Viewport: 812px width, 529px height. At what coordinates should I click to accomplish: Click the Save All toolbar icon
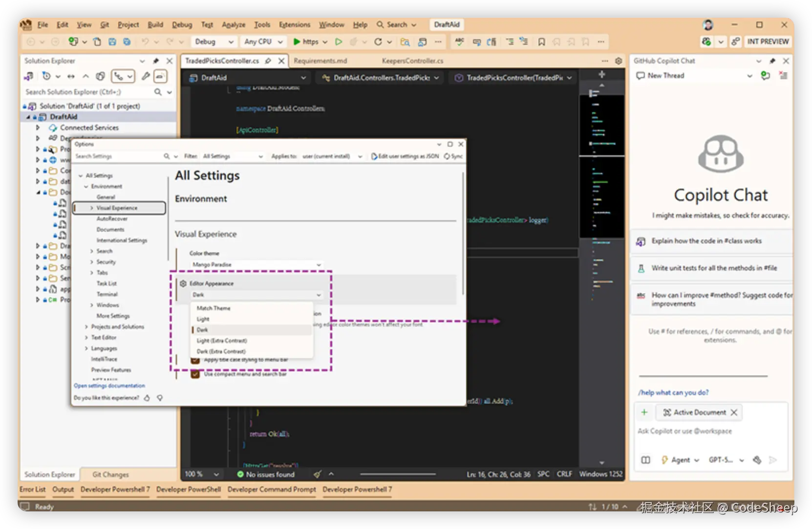(x=127, y=42)
